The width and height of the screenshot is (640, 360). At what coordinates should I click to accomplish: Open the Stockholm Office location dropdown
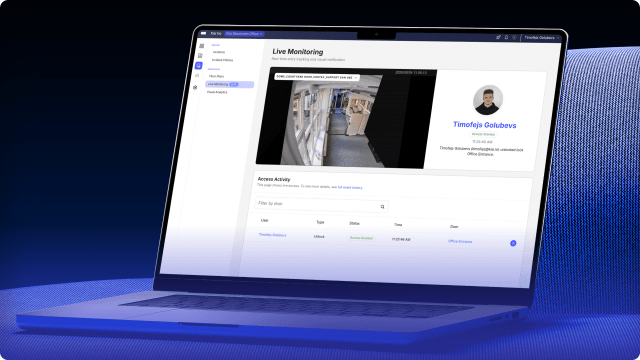244,33
